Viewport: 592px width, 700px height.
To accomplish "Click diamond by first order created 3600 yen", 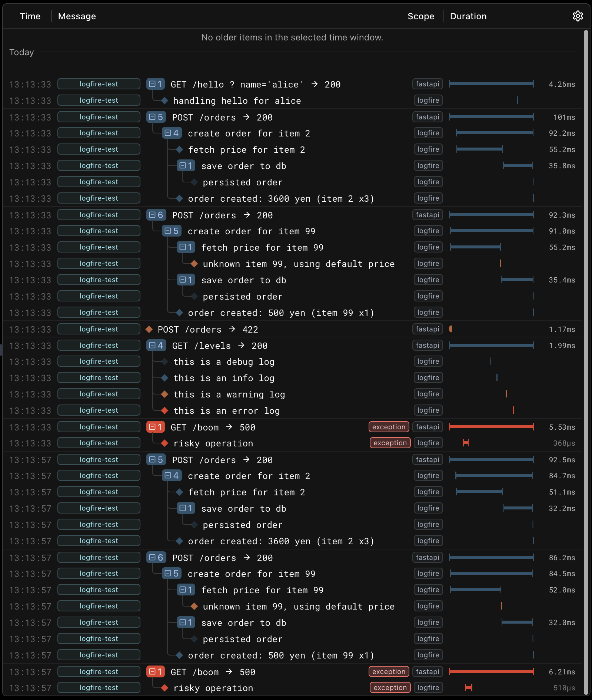I will [x=180, y=198].
